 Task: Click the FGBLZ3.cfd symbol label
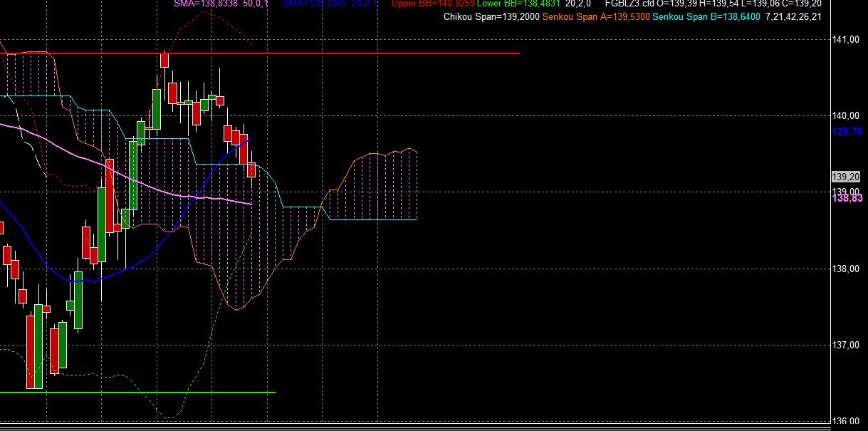tap(629, 4)
